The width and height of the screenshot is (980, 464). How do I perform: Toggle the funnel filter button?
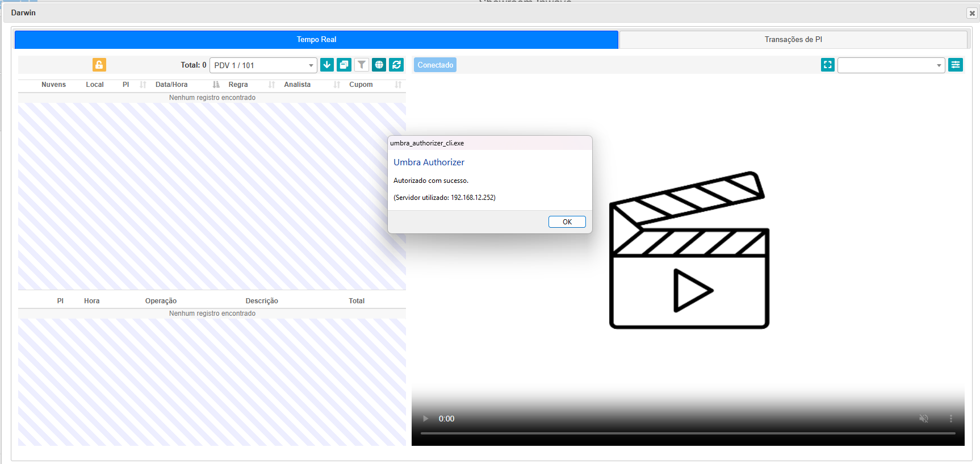coord(362,65)
